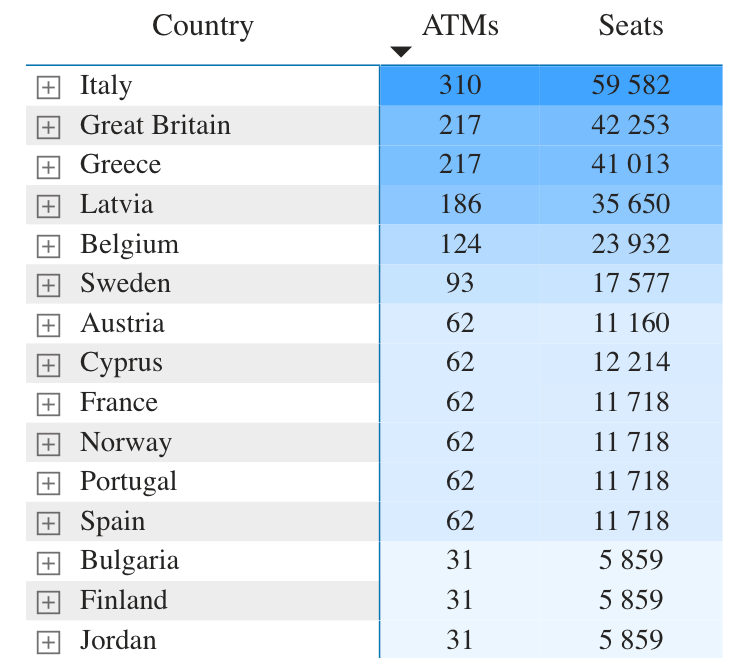Image resolution: width=748 pixels, height=658 pixels.
Task: Click the ATMs column header
Action: [460, 25]
